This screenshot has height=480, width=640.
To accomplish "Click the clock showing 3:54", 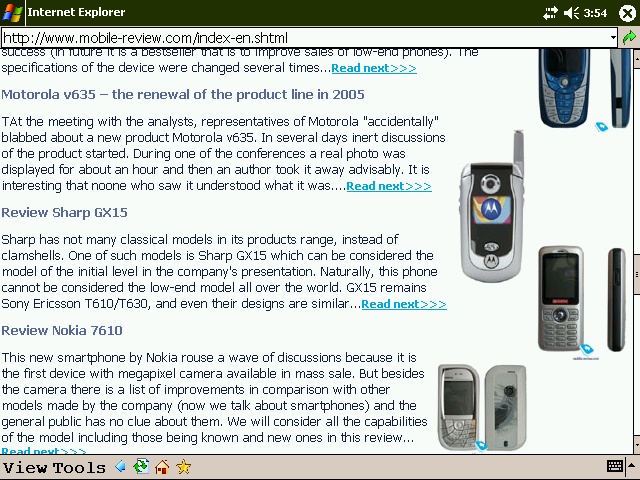I will (x=595, y=13).
